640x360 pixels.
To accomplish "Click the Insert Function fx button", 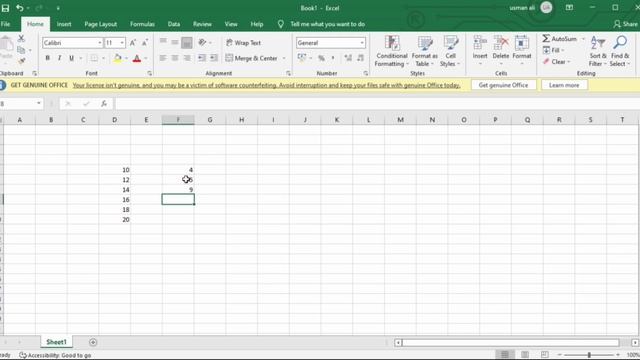I will 104,104.
